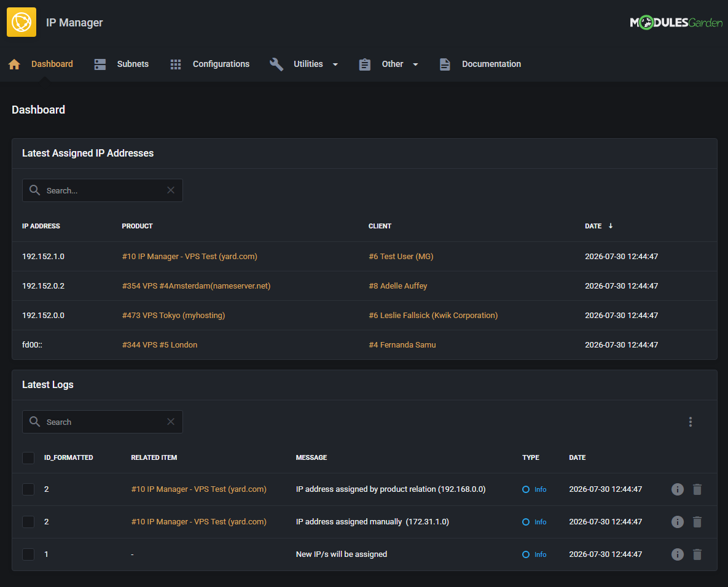Click the ID_FORMATTED column header
The image size is (728, 587).
pos(68,457)
